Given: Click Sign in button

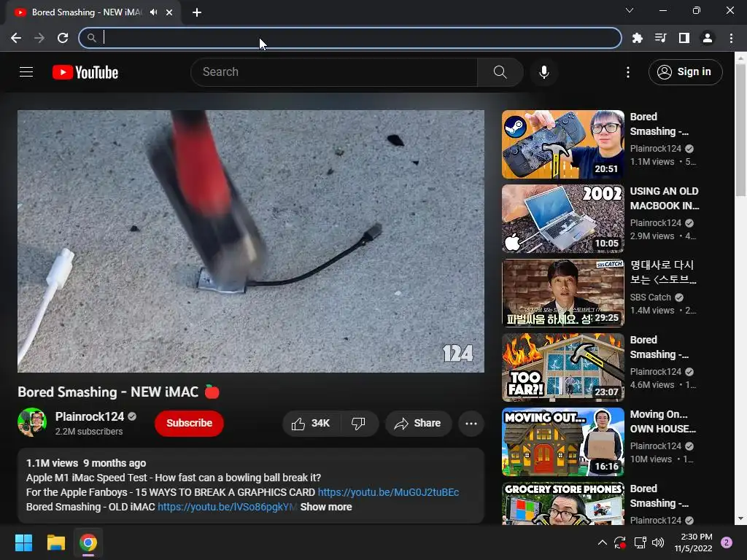Looking at the screenshot, I should tap(686, 72).
